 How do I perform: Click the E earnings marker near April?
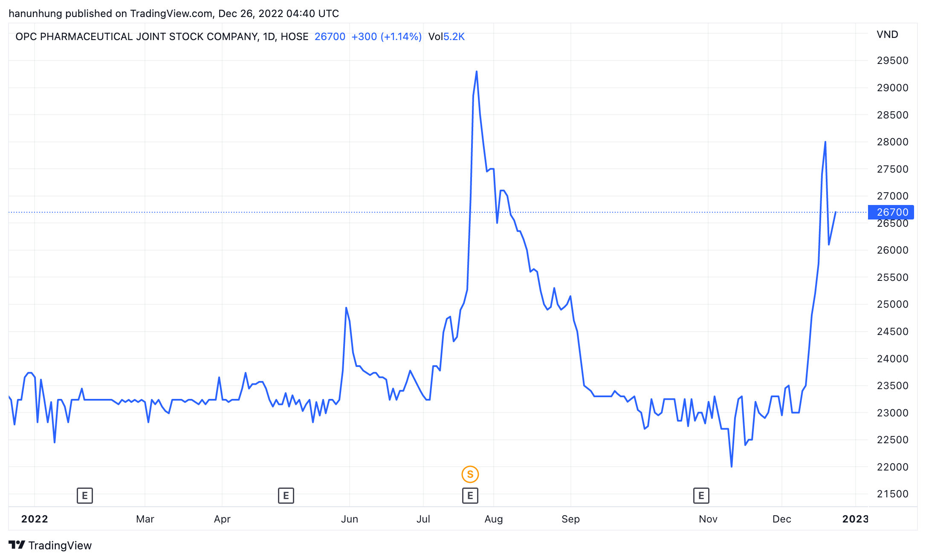pyautogui.click(x=286, y=496)
